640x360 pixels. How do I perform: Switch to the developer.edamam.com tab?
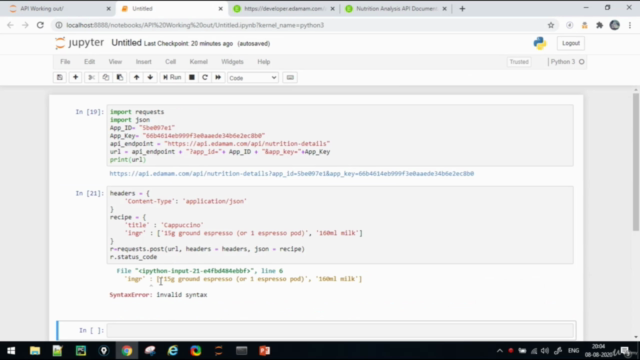click(x=284, y=9)
